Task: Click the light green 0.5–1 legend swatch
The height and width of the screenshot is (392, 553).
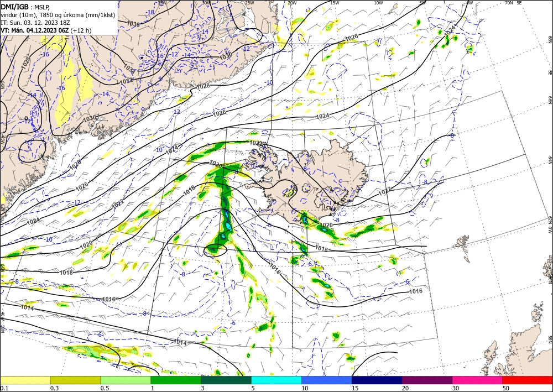Action: click(126, 380)
